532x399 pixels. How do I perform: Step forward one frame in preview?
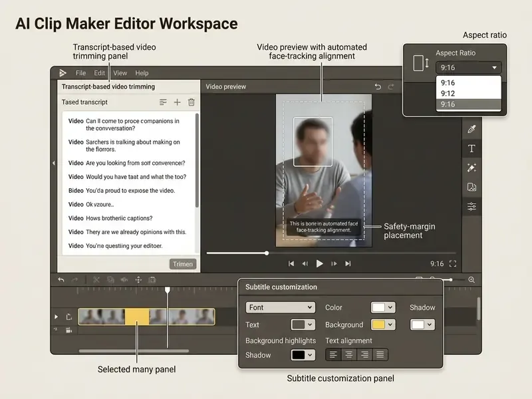click(334, 263)
